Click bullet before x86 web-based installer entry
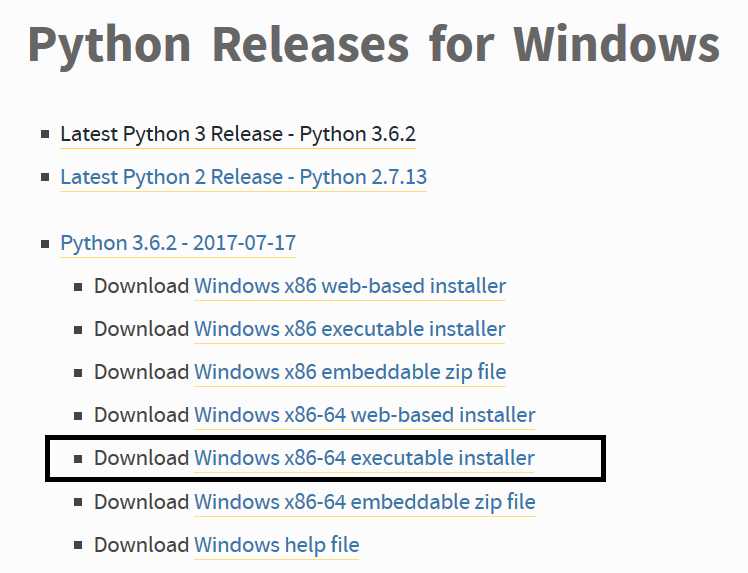Screen dimensions: 748x573 click(78, 287)
